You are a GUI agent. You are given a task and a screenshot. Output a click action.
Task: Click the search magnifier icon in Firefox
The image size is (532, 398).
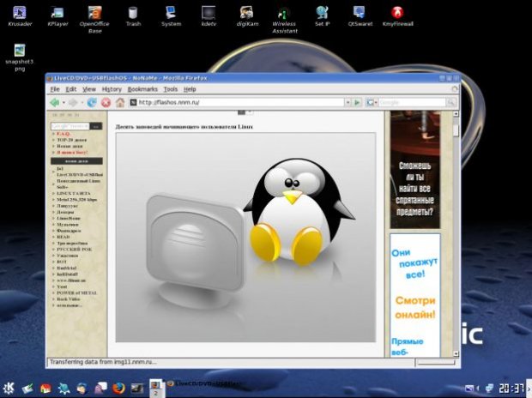click(450, 102)
